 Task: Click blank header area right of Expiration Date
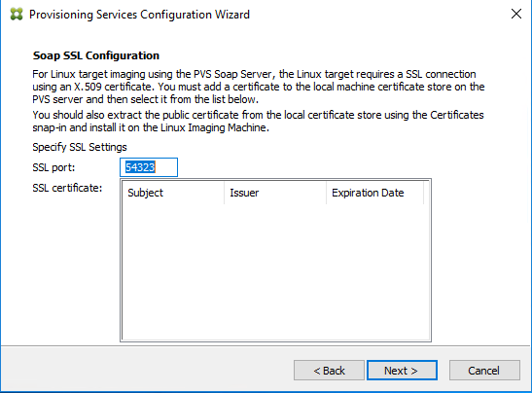pos(427,193)
